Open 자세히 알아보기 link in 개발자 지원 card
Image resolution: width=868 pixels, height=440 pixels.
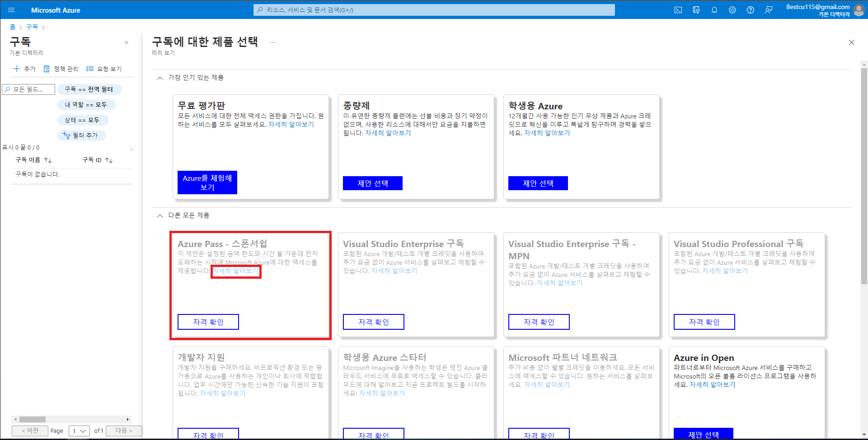click(223, 393)
